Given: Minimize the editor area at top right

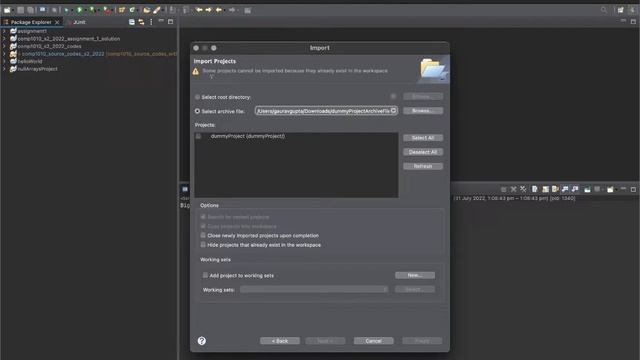Looking at the screenshot, I should click(x=623, y=20).
